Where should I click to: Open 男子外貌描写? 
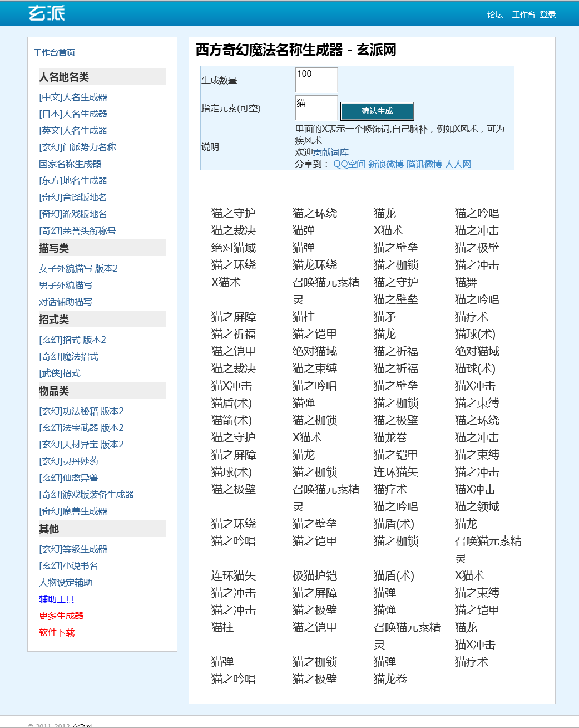click(66, 285)
